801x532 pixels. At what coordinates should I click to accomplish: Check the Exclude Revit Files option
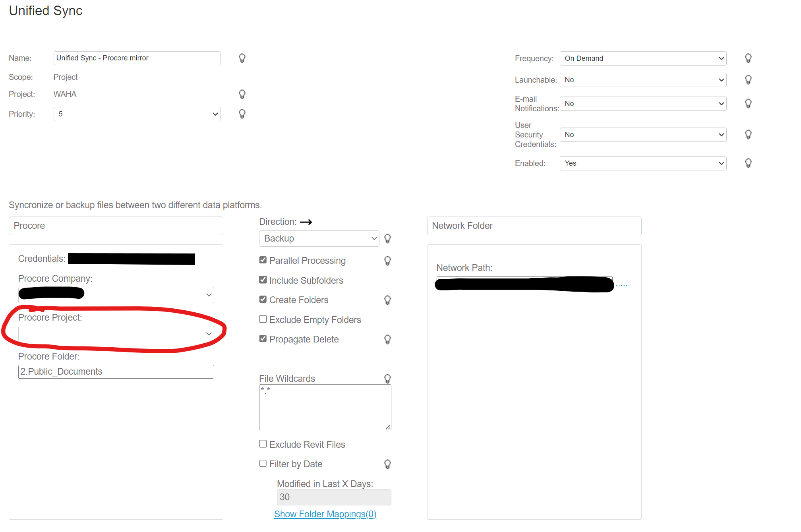263,444
